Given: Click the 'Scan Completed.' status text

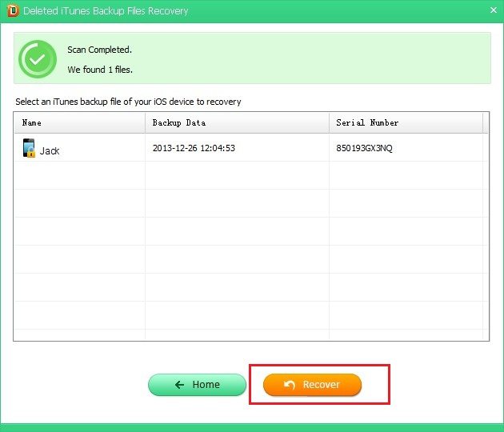Looking at the screenshot, I should tap(100, 50).
